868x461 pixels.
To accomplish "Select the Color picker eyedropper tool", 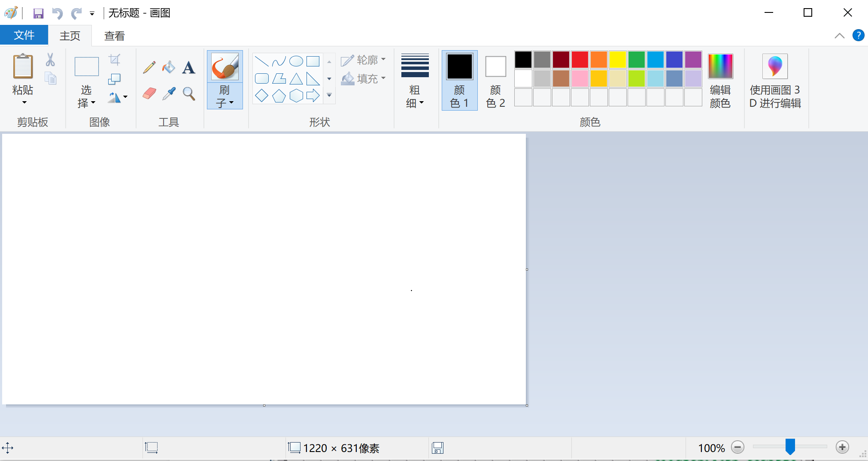I will [169, 93].
